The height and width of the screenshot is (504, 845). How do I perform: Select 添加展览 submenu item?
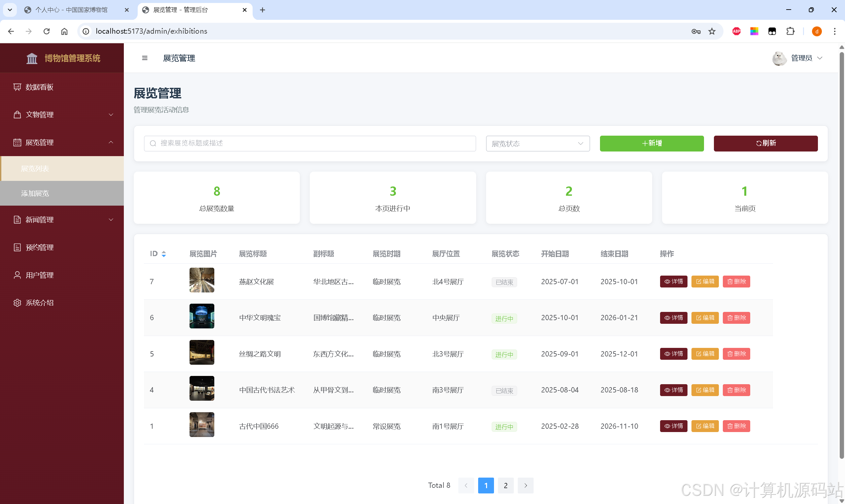click(35, 193)
